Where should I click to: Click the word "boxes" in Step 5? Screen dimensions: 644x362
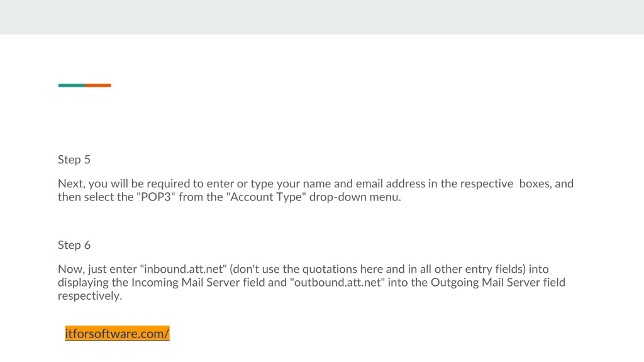[x=535, y=184]
